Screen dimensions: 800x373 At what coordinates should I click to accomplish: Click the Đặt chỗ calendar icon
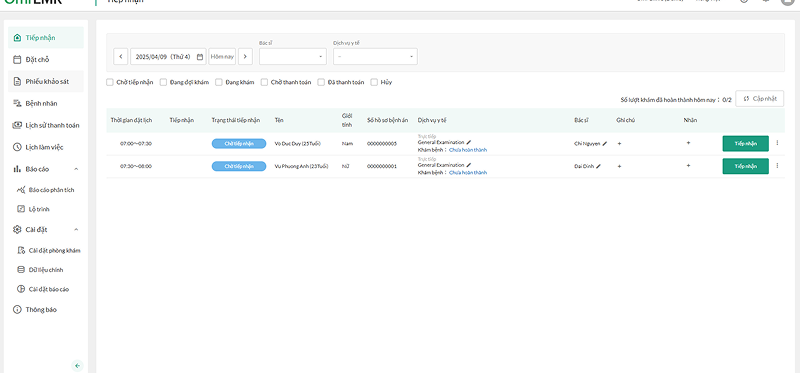[17, 60]
